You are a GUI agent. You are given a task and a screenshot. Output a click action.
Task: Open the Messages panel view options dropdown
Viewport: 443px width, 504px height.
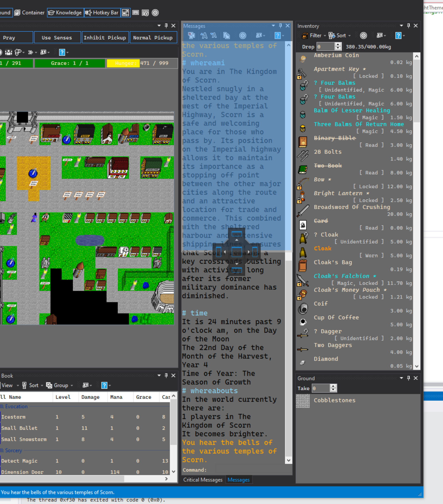(260, 36)
